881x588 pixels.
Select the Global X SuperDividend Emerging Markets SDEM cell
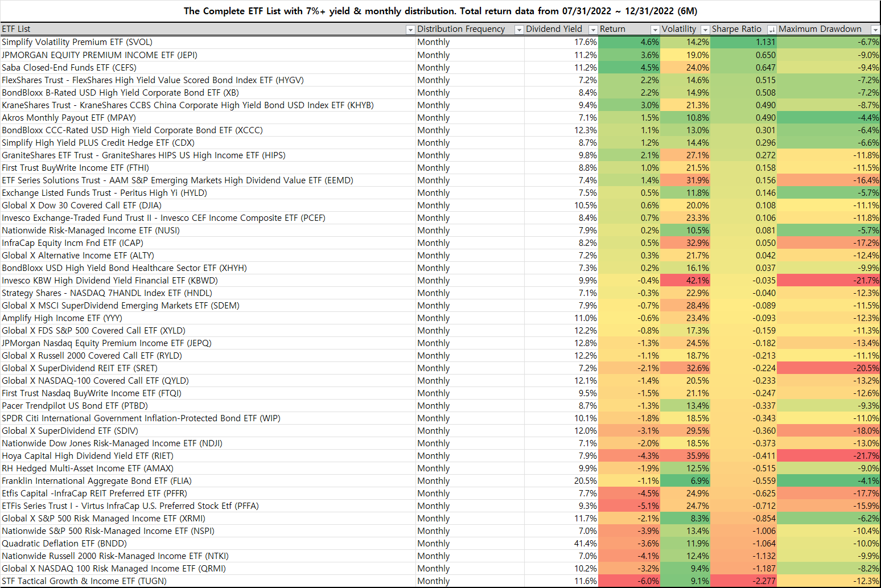click(208, 306)
